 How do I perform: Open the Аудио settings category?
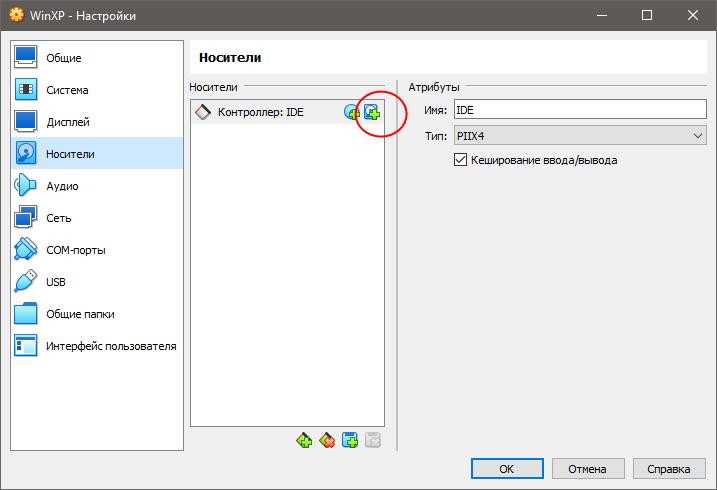[x=96, y=186]
